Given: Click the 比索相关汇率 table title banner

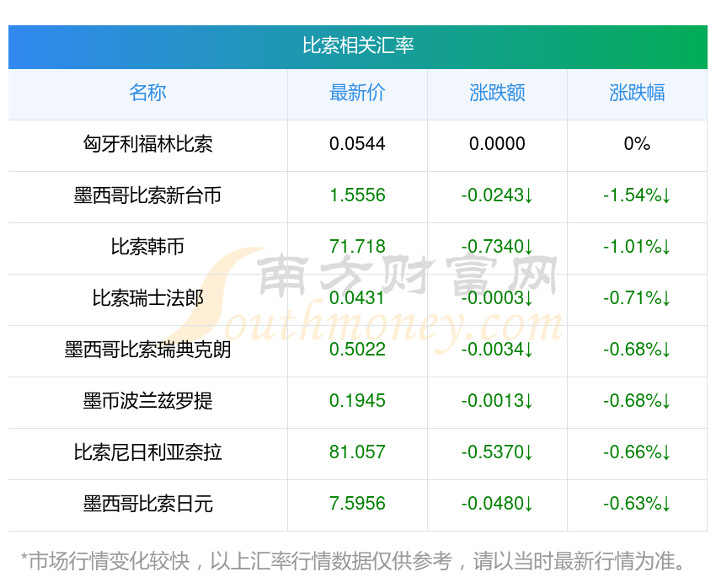Looking at the screenshot, I should pos(358,46).
